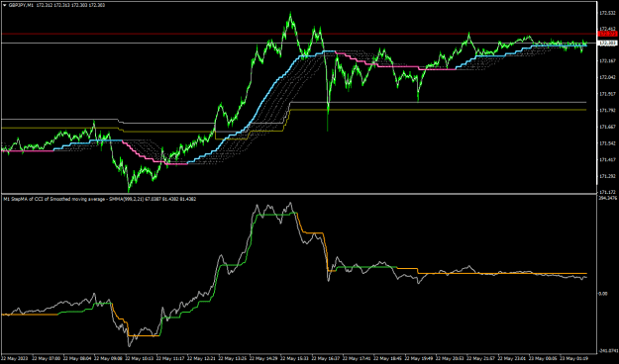Screen dimensions: 619x364
Task: Select the red price tag on the scale
Action: (x=607, y=35)
